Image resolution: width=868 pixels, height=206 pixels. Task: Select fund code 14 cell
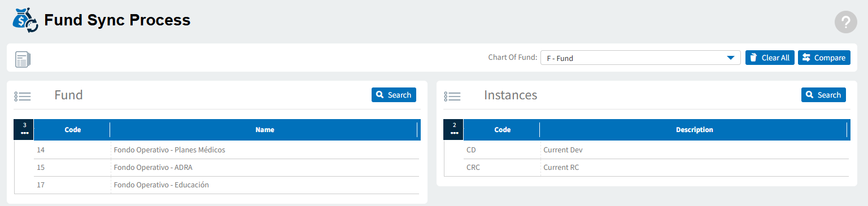(x=72, y=150)
